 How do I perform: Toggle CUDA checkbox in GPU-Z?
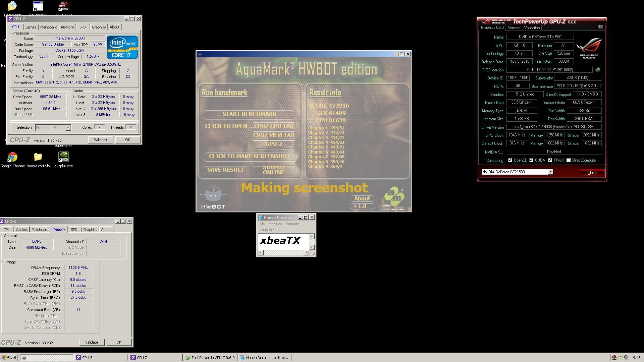pyautogui.click(x=531, y=160)
